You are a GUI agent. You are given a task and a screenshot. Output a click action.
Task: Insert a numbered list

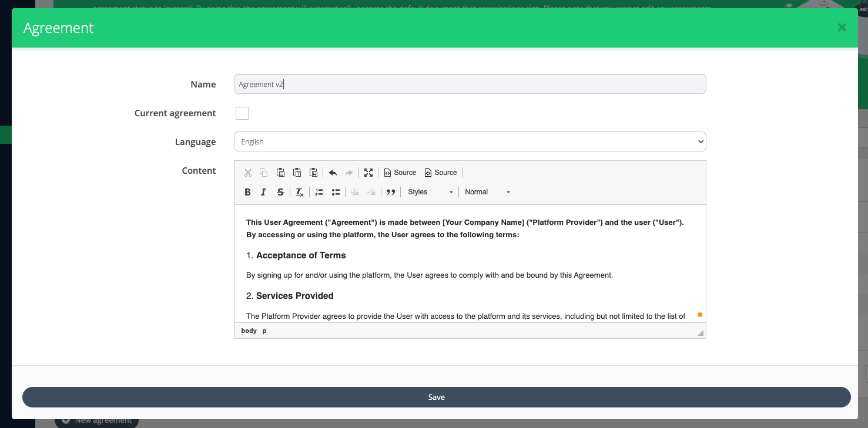(319, 192)
